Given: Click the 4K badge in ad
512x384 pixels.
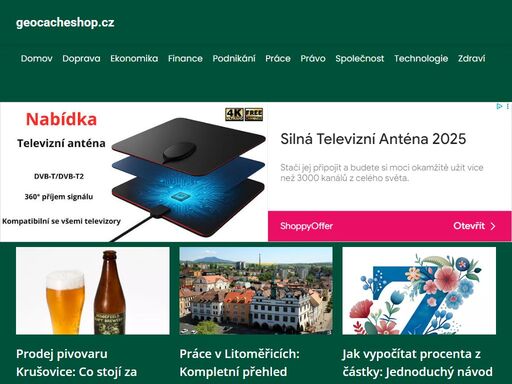Looking at the screenshot, I should coord(234,114).
